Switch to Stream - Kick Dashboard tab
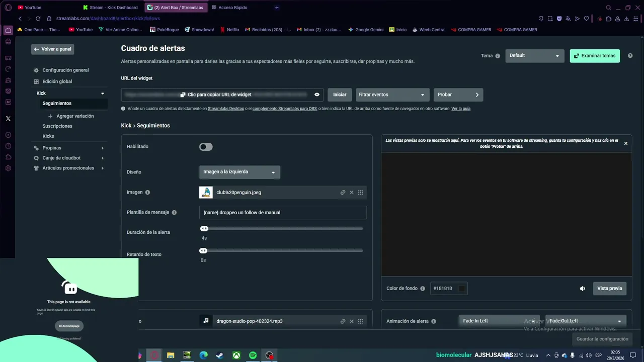 pyautogui.click(x=113, y=8)
